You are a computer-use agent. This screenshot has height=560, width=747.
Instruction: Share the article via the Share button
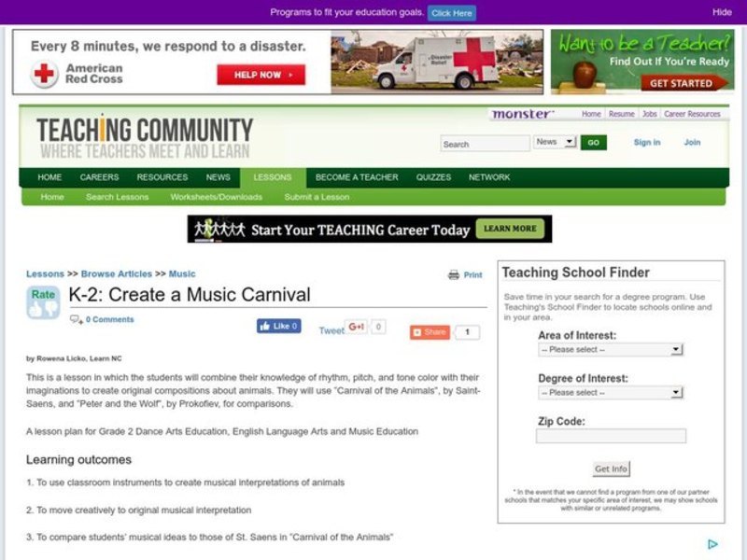(429, 330)
